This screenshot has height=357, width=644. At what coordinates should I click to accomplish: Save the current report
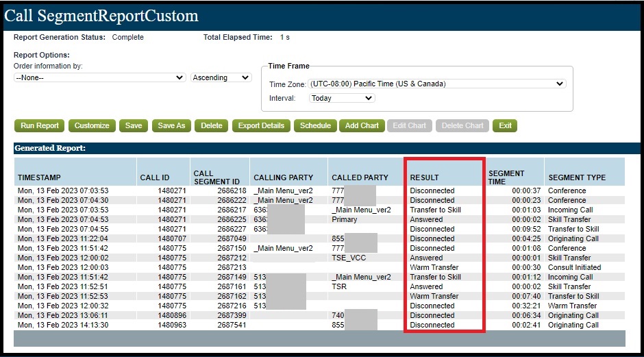pyautogui.click(x=134, y=125)
